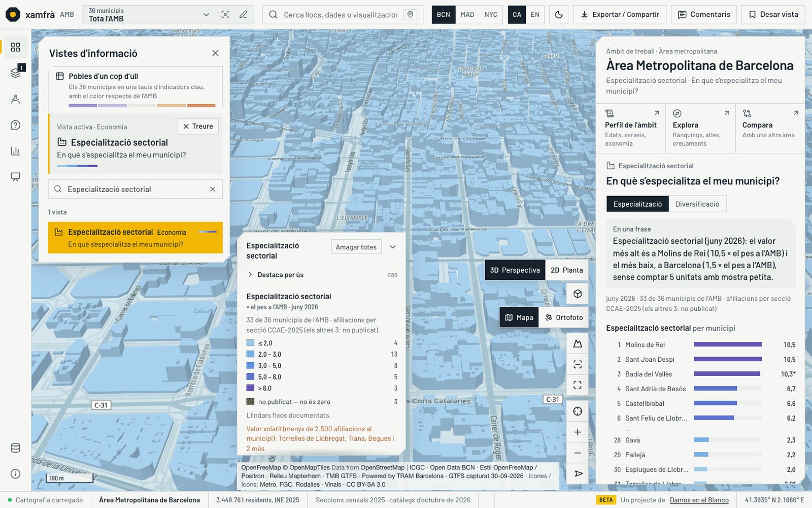Click the north arrow compass icon on map
The width and height of the screenshot is (812, 508).
coord(578,473)
